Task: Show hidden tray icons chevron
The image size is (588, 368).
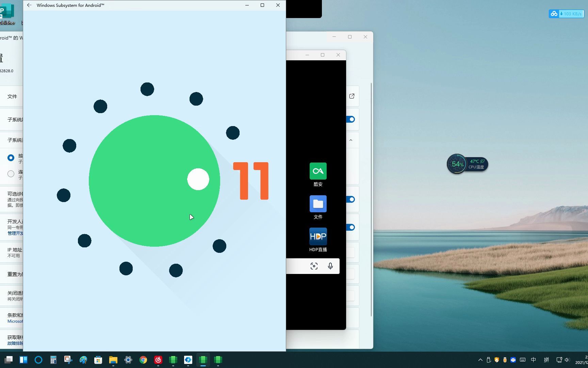Action: click(x=480, y=360)
